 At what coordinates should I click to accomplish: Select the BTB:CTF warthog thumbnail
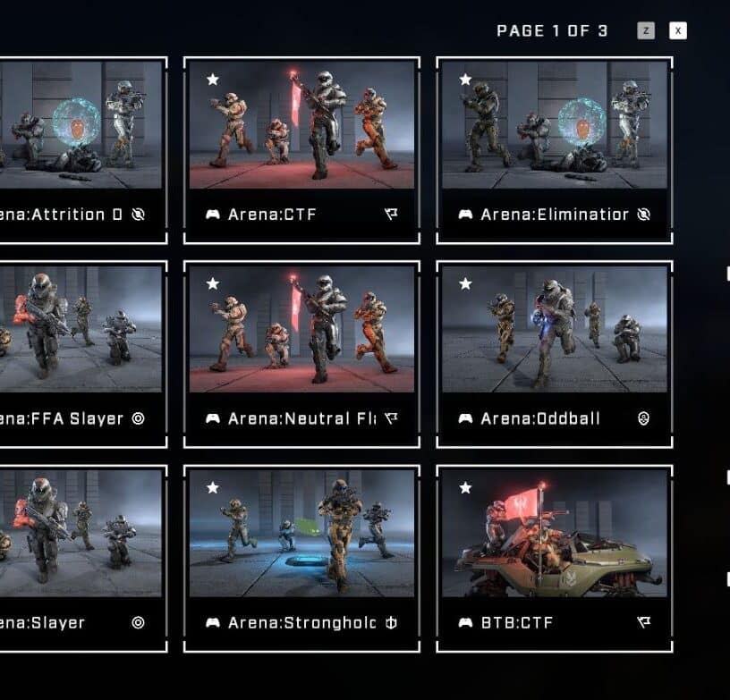(555, 534)
